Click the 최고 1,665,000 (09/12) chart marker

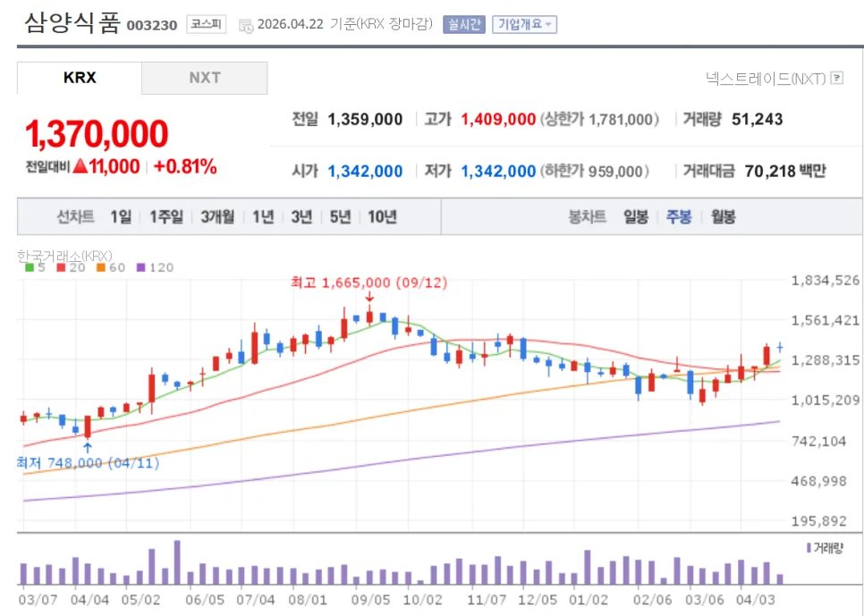pyautogui.click(x=368, y=283)
